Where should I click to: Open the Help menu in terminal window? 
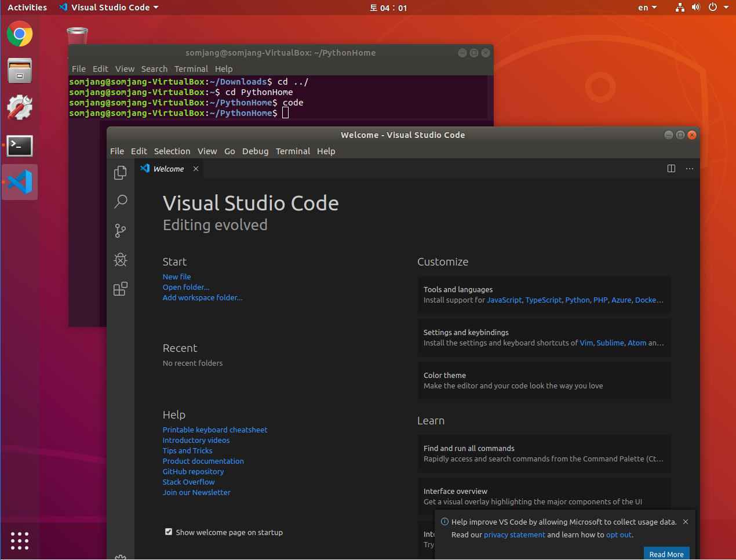(x=224, y=69)
